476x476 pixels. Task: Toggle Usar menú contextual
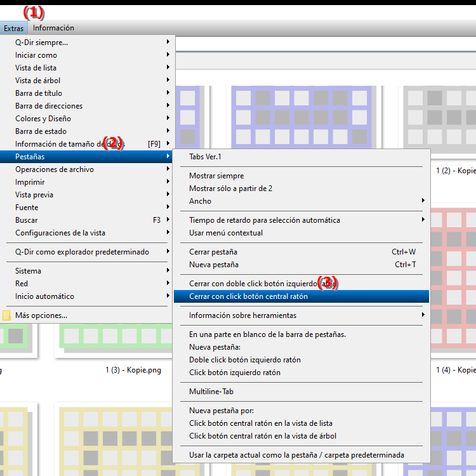tap(301, 233)
